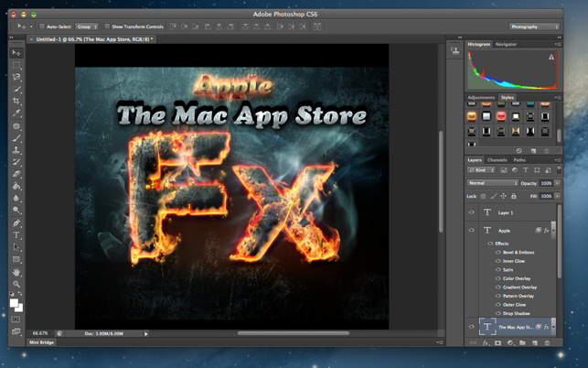588x368 pixels.
Task: Set the foreground color swatch
Action: tap(14, 303)
